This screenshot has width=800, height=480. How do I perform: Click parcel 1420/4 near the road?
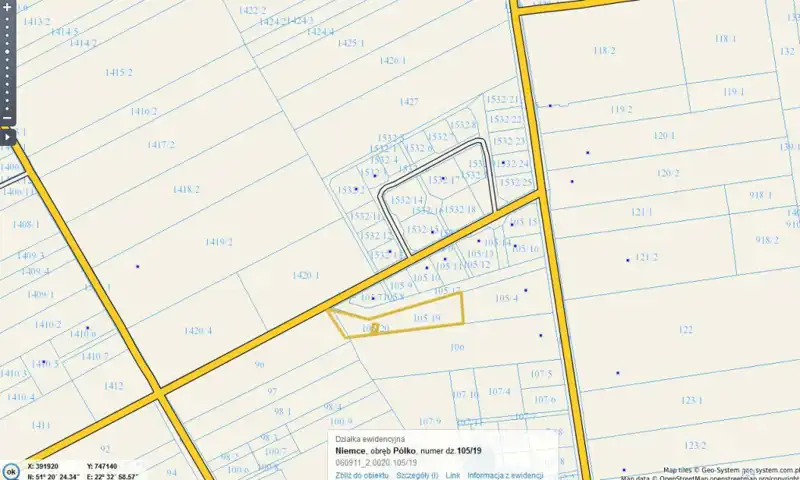coord(197,331)
